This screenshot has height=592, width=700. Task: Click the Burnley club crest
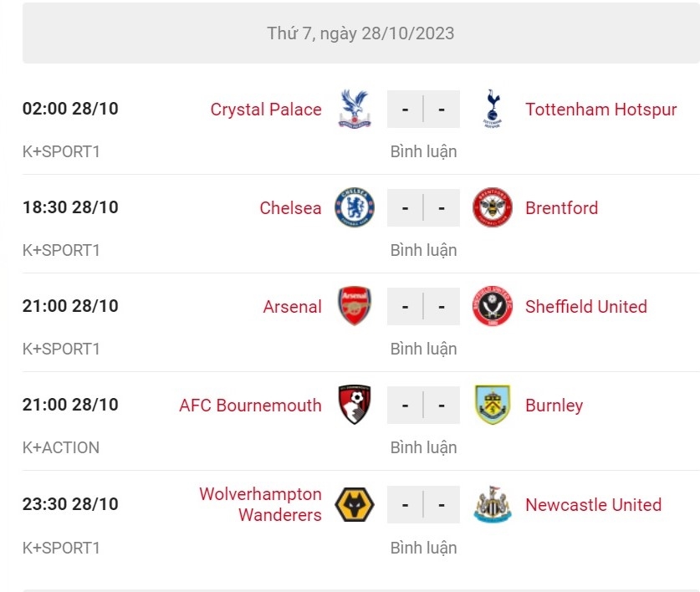pyautogui.click(x=491, y=405)
